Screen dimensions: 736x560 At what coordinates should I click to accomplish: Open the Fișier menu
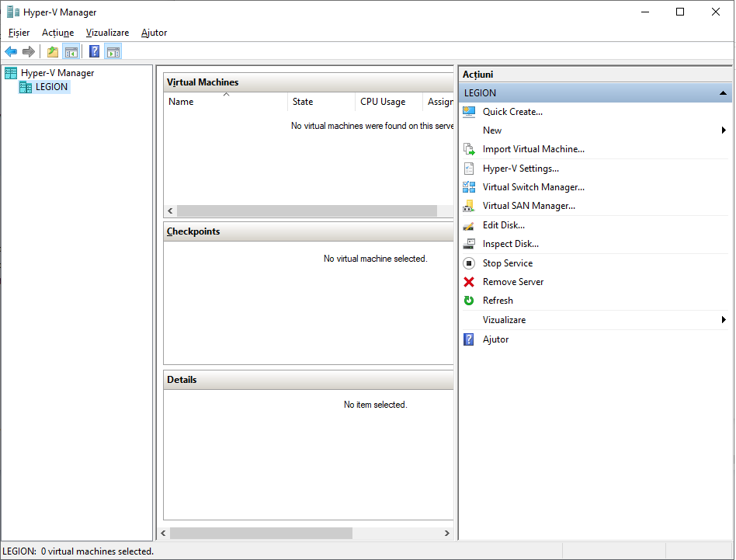19,33
